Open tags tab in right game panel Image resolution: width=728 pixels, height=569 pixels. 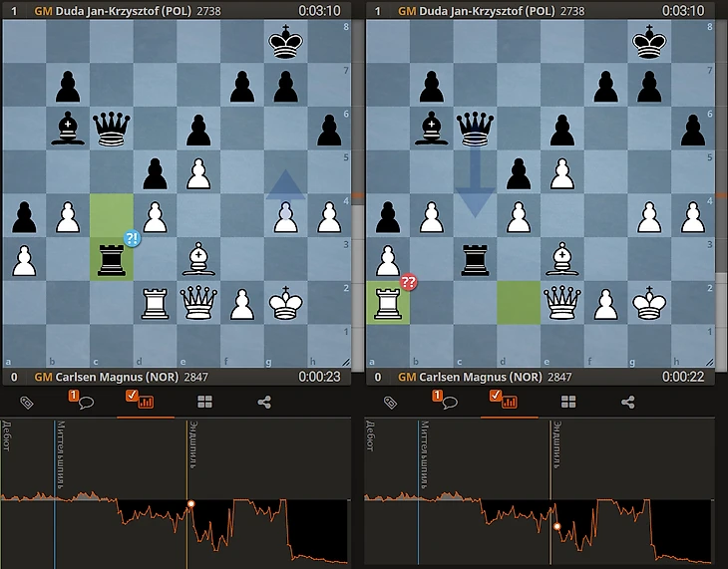pyautogui.click(x=390, y=403)
